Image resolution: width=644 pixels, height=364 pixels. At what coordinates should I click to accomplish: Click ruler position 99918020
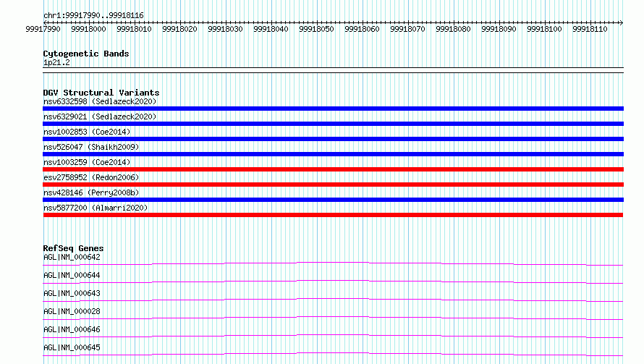179,29
